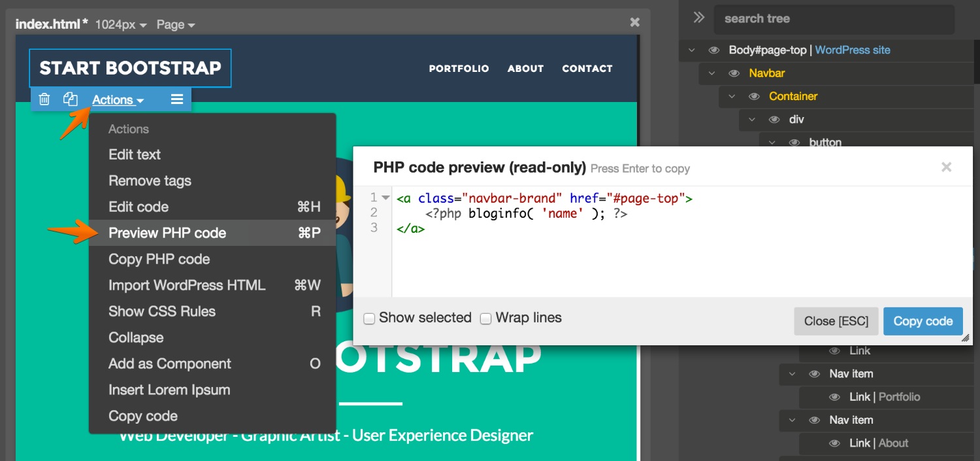
Task: Enable the Wrap lines checkbox
Action: click(485, 318)
